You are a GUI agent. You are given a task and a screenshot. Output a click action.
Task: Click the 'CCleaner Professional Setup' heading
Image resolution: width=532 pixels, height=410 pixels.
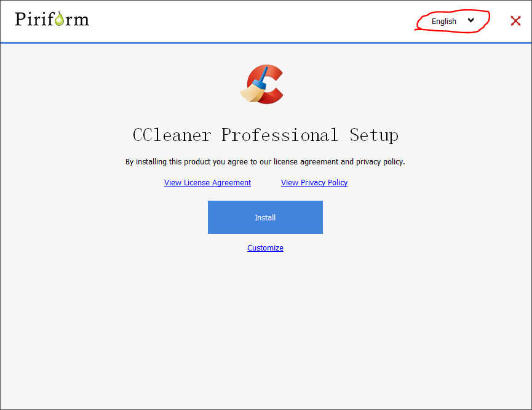(x=265, y=135)
